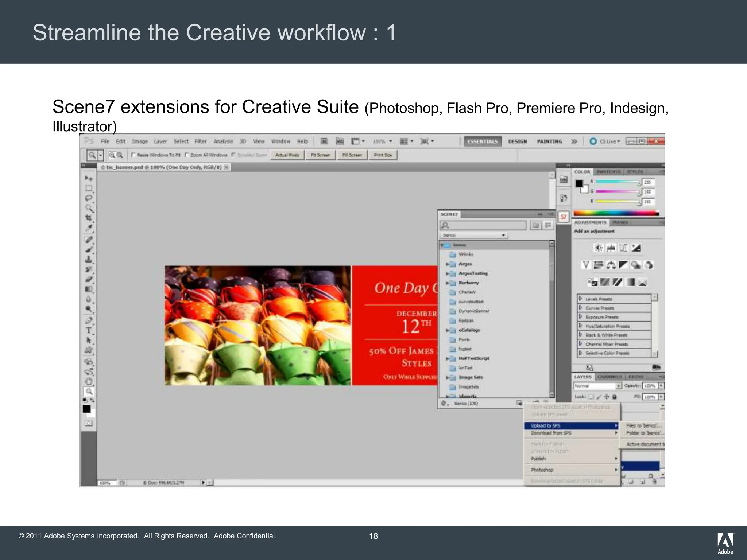Open the File menu
747x560 pixels.
pyautogui.click(x=105, y=141)
